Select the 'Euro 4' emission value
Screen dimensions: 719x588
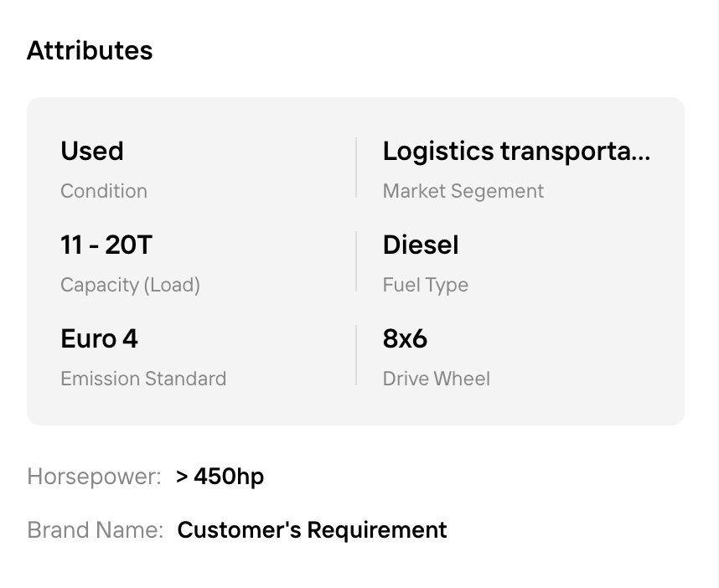[x=99, y=339]
